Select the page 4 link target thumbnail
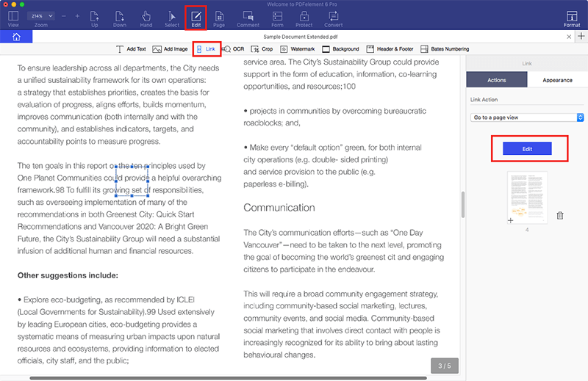Viewport: 588px width, 381px height. pos(527,197)
